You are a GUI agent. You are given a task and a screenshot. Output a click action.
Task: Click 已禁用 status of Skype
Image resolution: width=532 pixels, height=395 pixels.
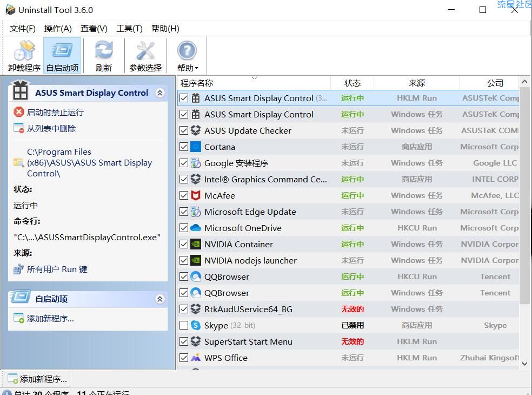point(352,325)
